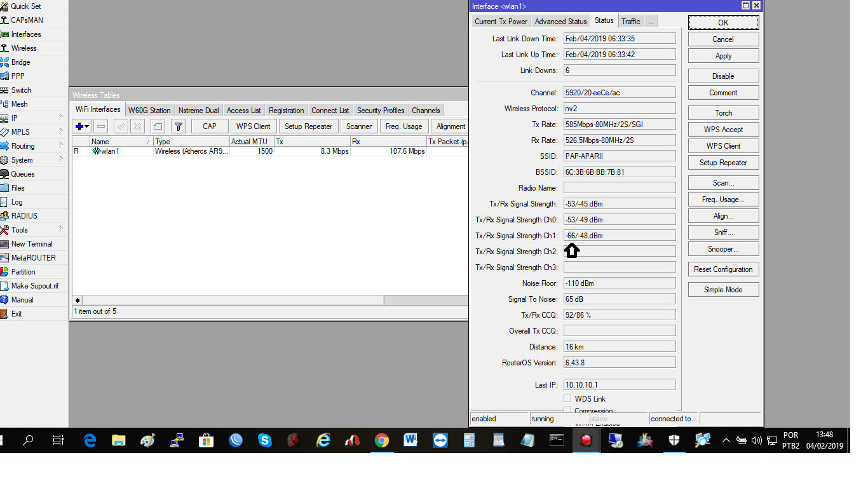Click Exit in the sidebar
The width and height of the screenshot is (868, 488).
[x=17, y=314]
